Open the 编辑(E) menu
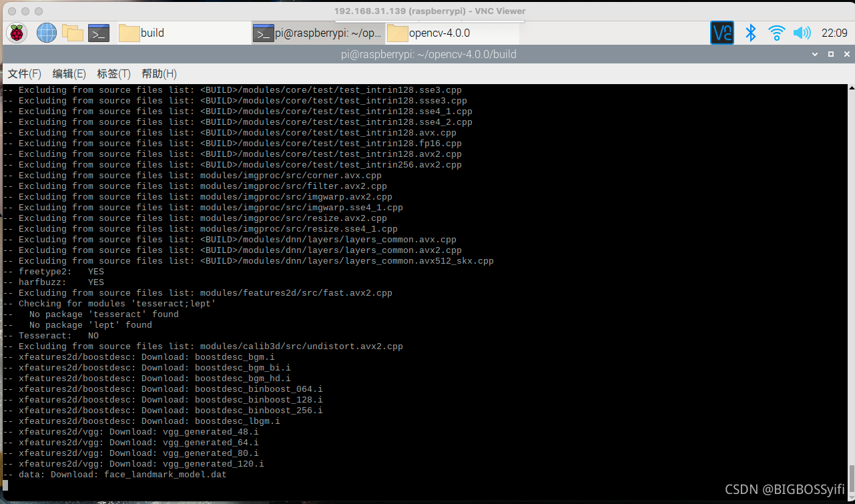The height and width of the screenshot is (504, 855). click(69, 73)
